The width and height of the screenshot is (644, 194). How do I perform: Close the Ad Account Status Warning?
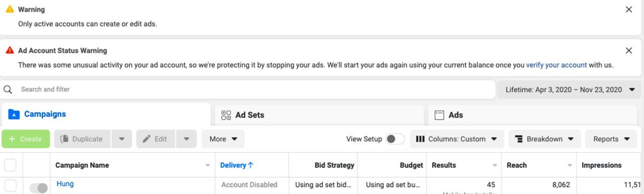tap(628, 51)
